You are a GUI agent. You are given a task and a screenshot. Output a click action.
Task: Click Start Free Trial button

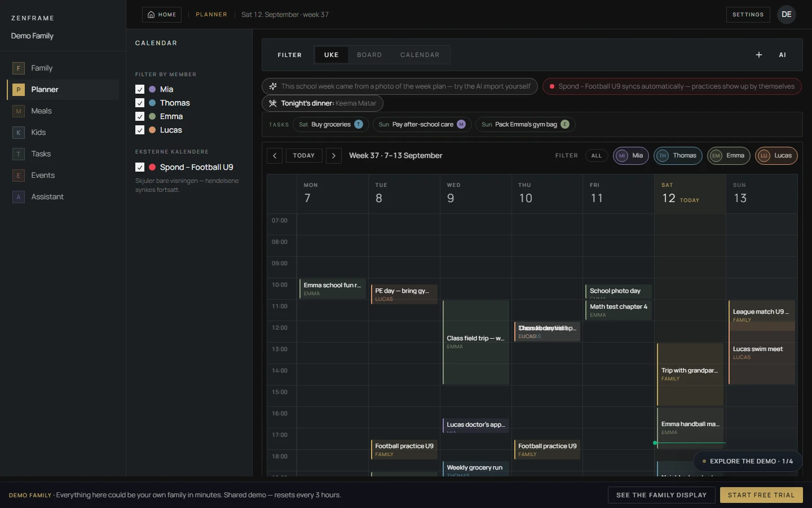coord(761,495)
